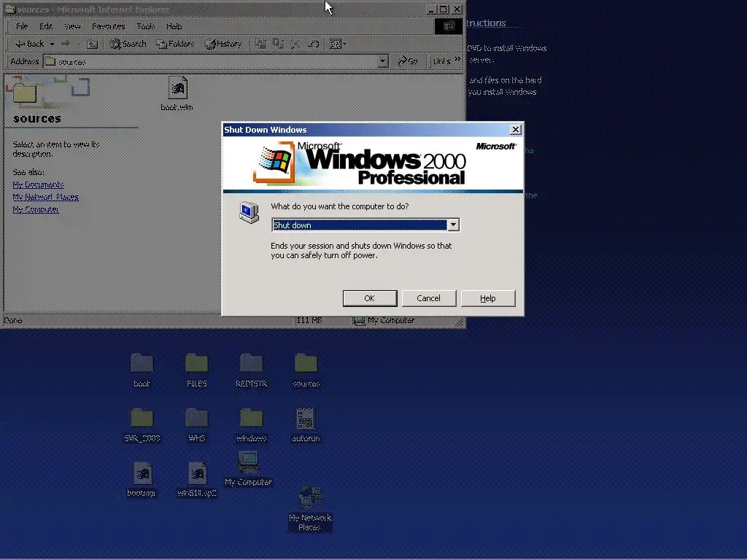747x560 pixels.
Task: Select the sources folder on desktop
Action: tap(306, 370)
